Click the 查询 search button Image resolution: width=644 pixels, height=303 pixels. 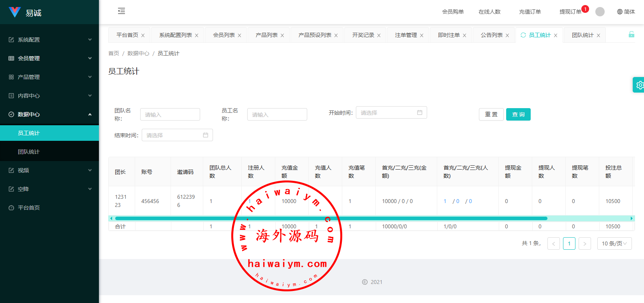[x=518, y=114]
